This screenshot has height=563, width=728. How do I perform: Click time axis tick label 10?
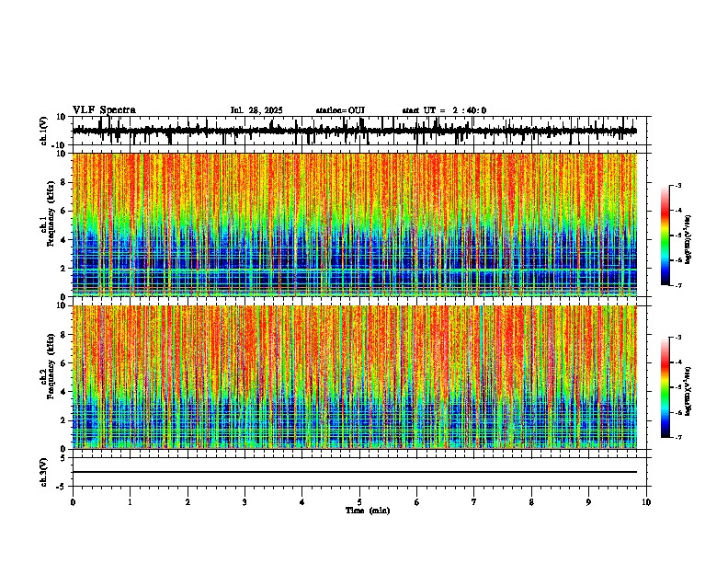[x=646, y=502]
